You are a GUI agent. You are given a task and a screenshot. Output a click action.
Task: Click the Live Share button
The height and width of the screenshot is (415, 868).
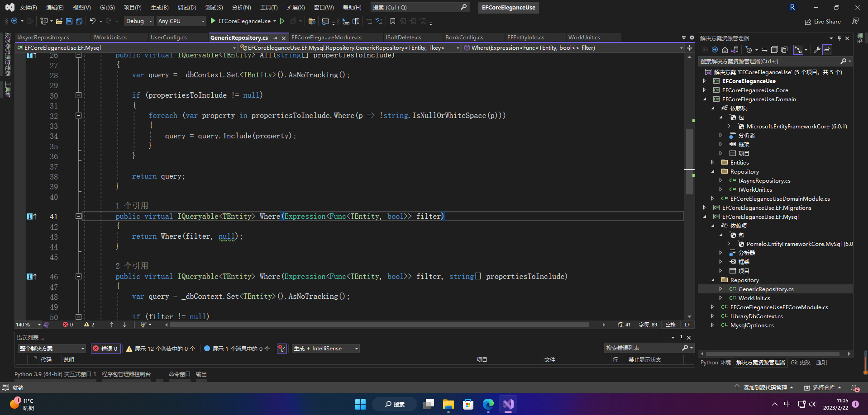coord(823,21)
